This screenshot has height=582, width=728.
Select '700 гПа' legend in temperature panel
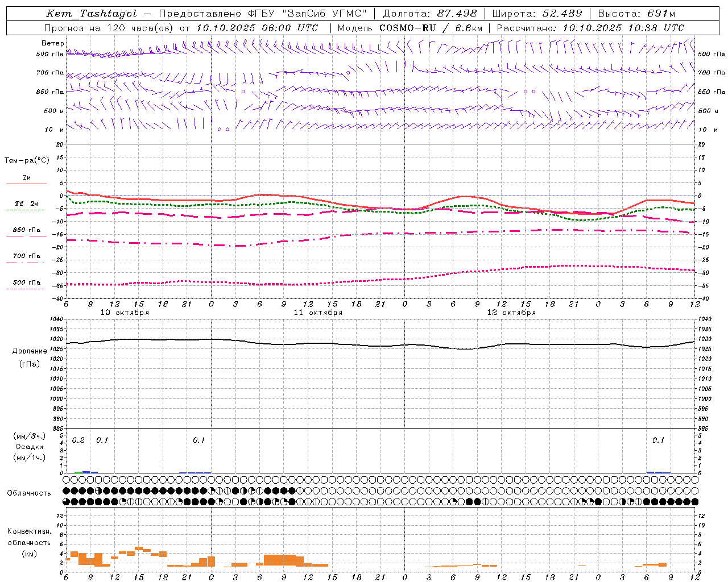click(27, 256)
